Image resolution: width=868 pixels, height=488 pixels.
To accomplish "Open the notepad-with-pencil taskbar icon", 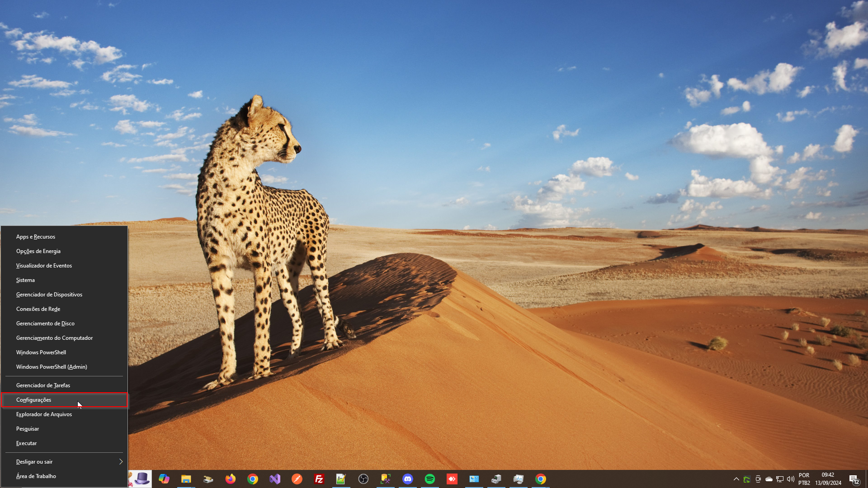I will coord(341,479).
